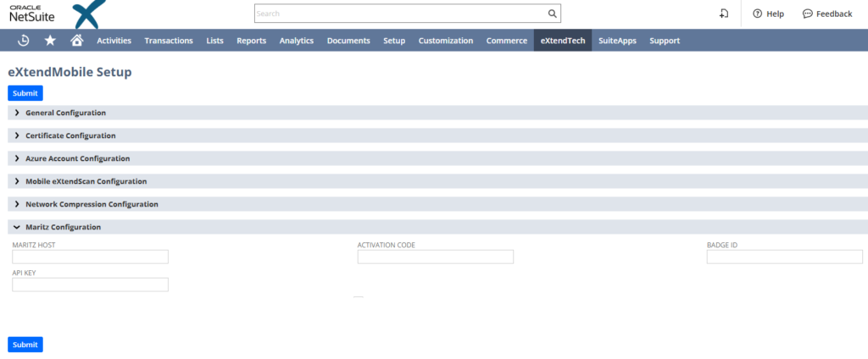Open the Transactions menu
The image size is (868, 359).
pos(169,41)
